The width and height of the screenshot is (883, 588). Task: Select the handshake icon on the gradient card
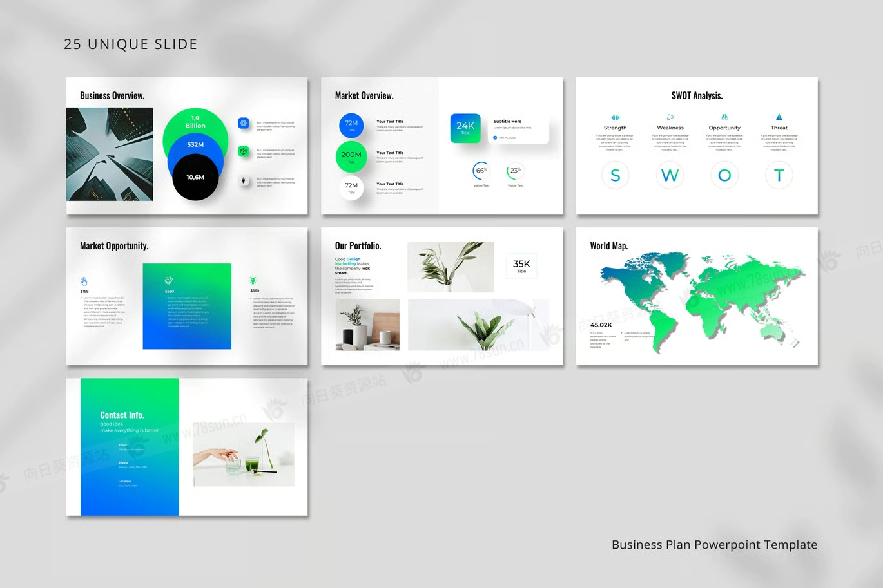[169, 281]
